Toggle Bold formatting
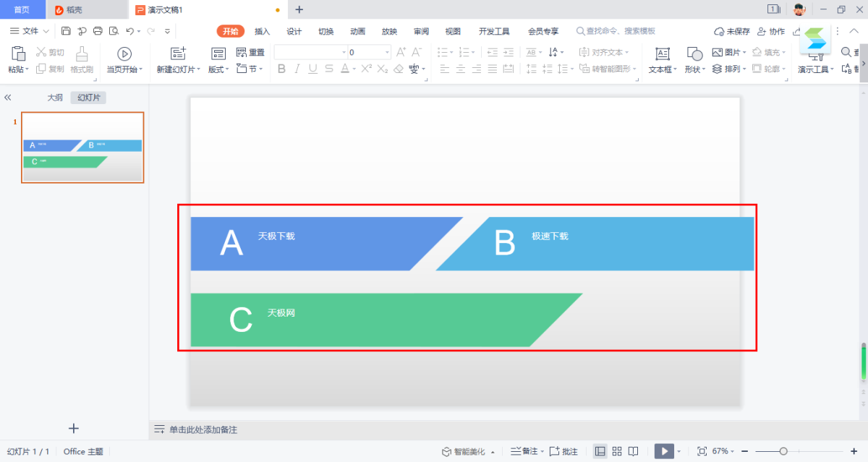This screenshot has width=868, height=462. [281, 69]
